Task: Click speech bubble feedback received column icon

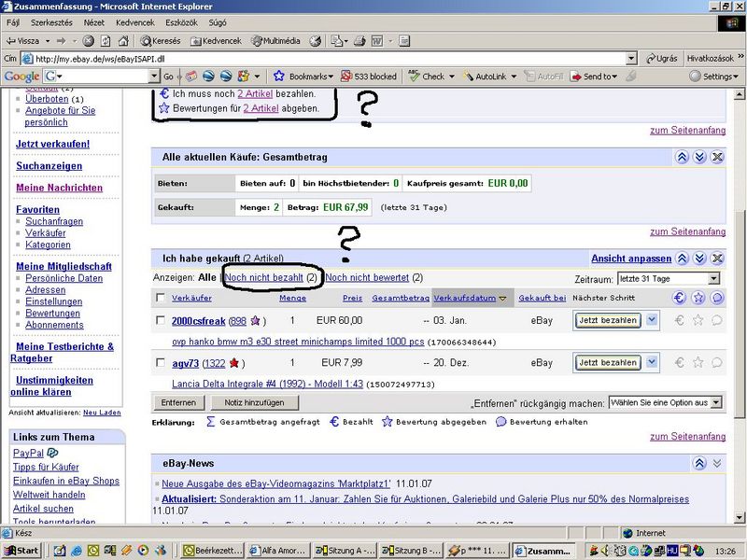Action: click(716, 298)
